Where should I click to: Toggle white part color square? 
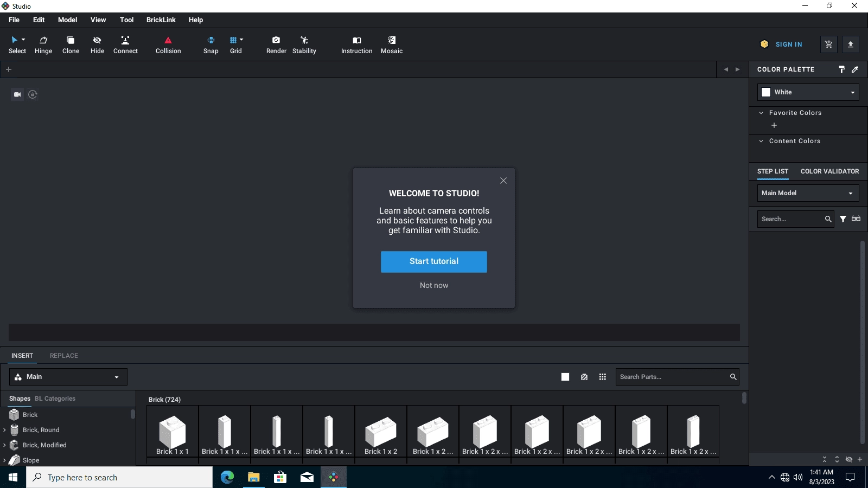coord(565,377)
